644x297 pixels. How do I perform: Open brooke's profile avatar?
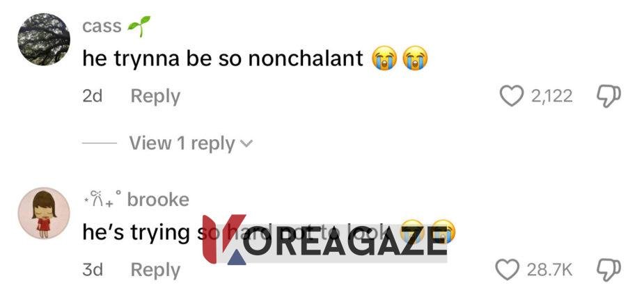44,213
